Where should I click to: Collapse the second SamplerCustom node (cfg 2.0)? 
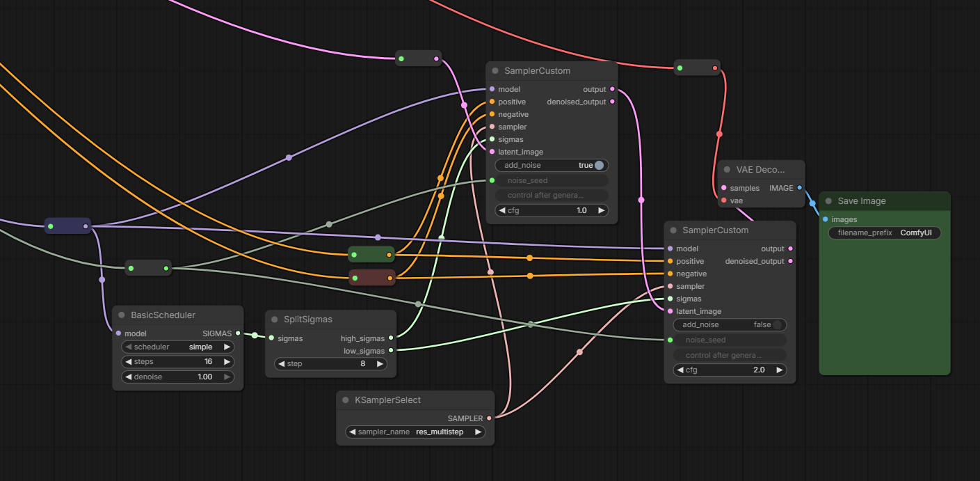click(673, 230)
